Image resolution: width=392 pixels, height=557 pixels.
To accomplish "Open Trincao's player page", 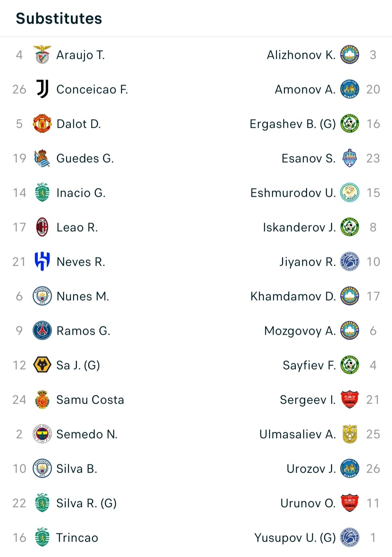I will click(x=77, y=538).
